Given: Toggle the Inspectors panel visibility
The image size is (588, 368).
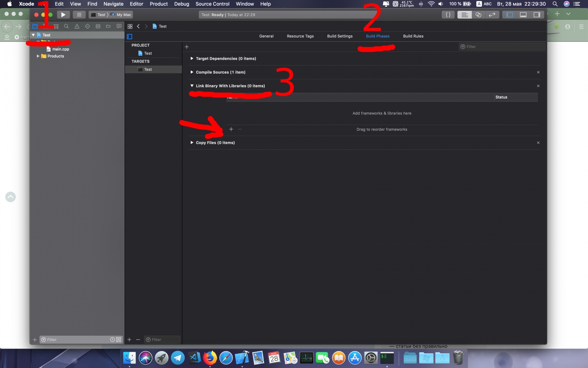Looking at the screenshot, I should pos(537,15).
